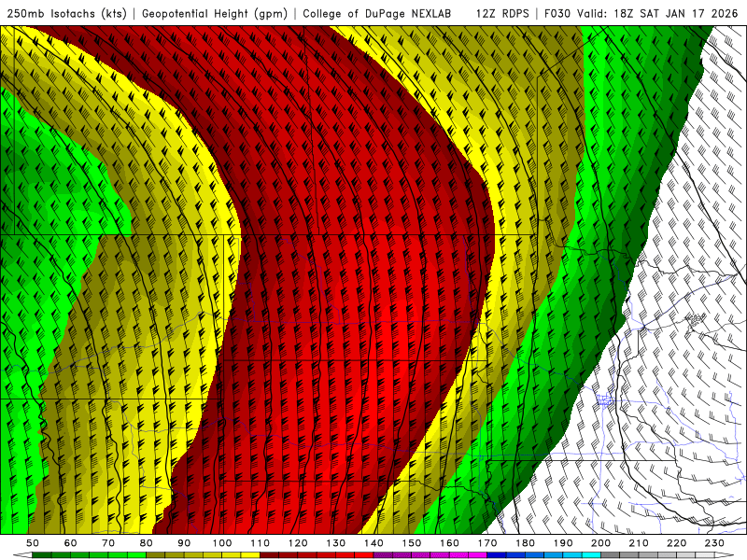This screenshot has height=560, width=747.
Task: Click the '90' color scale label
Action: tap(184, 543)
